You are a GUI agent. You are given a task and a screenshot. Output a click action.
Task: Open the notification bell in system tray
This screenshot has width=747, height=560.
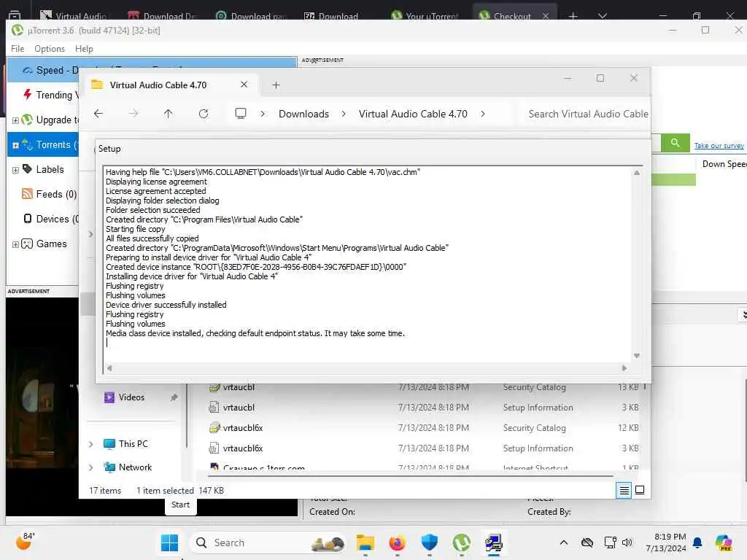(x=697, y=542)
